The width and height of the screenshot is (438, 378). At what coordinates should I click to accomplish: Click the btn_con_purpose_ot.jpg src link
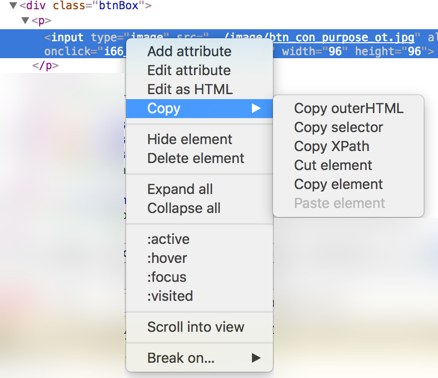coord(341,37)
